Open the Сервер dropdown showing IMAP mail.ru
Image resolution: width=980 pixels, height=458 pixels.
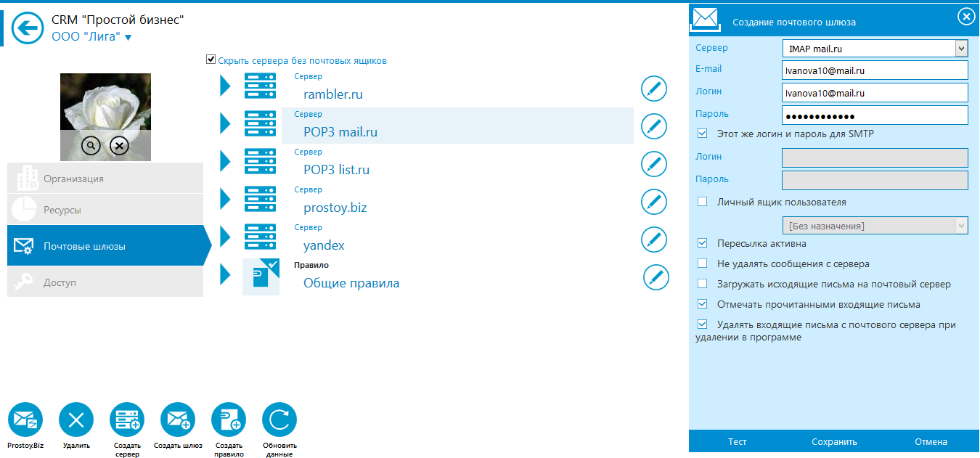[x=875, y=49]
